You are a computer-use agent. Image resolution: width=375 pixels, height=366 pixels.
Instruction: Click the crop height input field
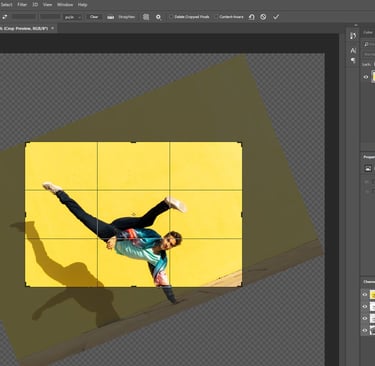pyautogui.click(x=50, y=17)
